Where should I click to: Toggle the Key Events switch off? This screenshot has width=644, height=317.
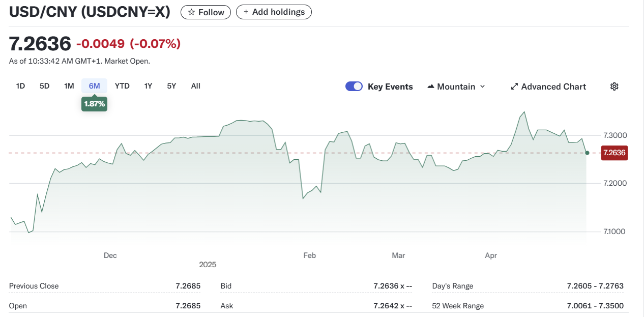click(x=354, y=87)
